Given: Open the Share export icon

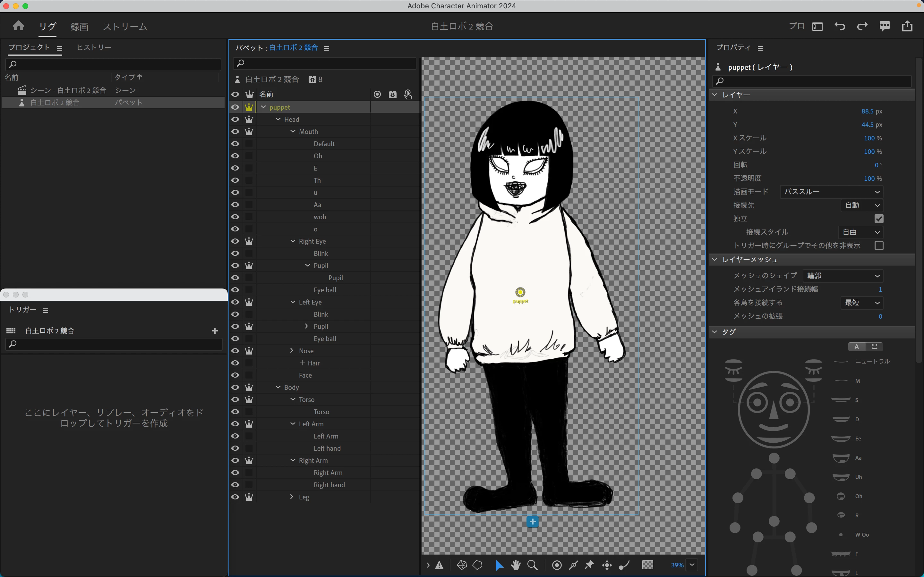Looking at the screenshot, I should click(x=907, y=26).
